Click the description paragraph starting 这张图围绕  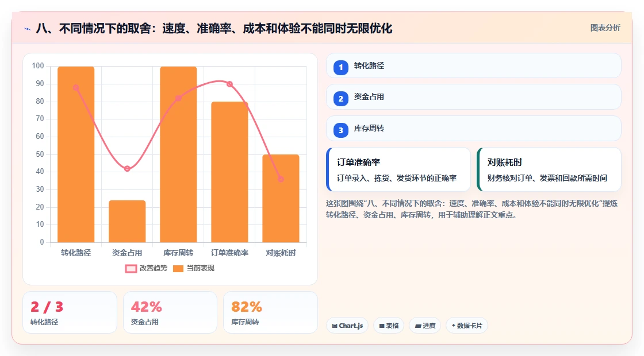(x=471, y=209)
